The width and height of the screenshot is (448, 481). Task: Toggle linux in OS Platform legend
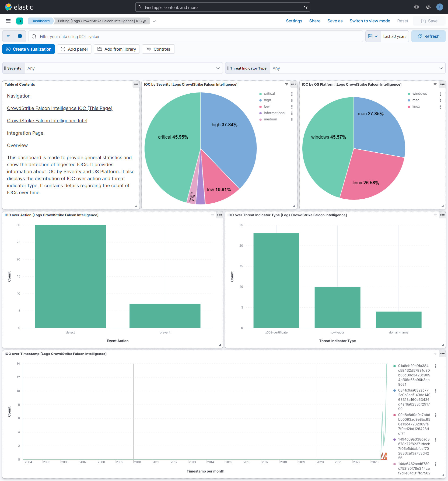[416, 106]
